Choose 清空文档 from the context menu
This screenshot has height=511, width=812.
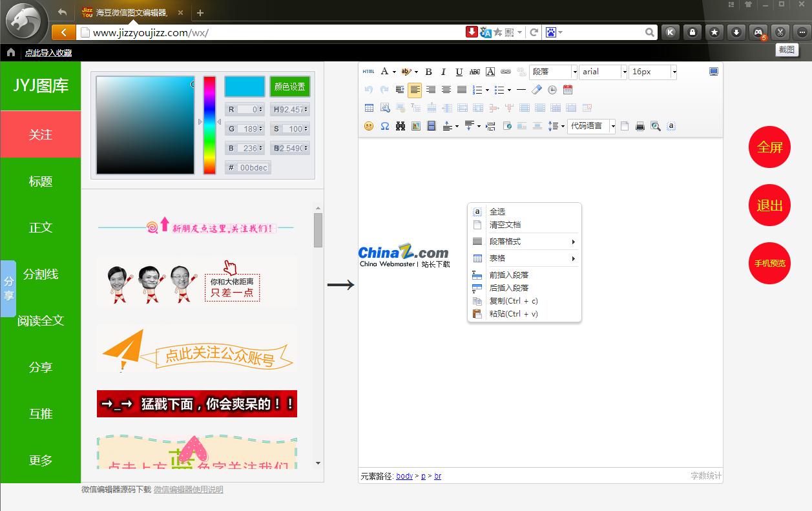pos(505,225)
